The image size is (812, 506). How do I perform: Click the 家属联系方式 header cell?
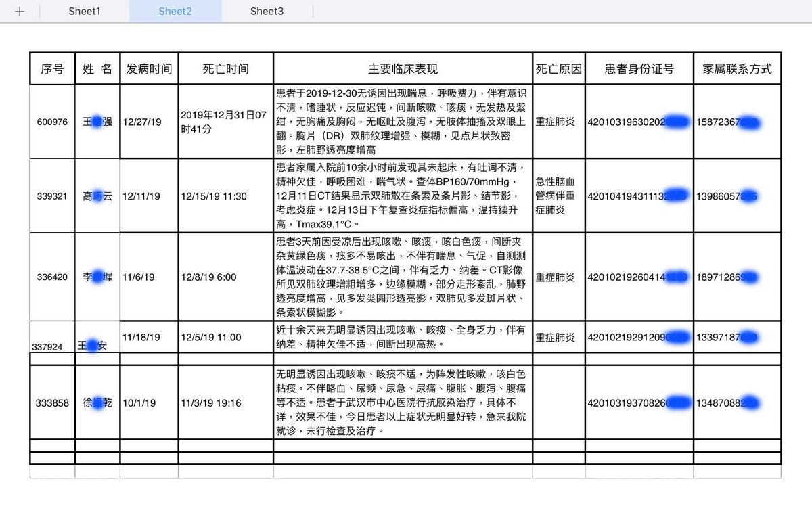pyautogui.click(x=737, y=69)
